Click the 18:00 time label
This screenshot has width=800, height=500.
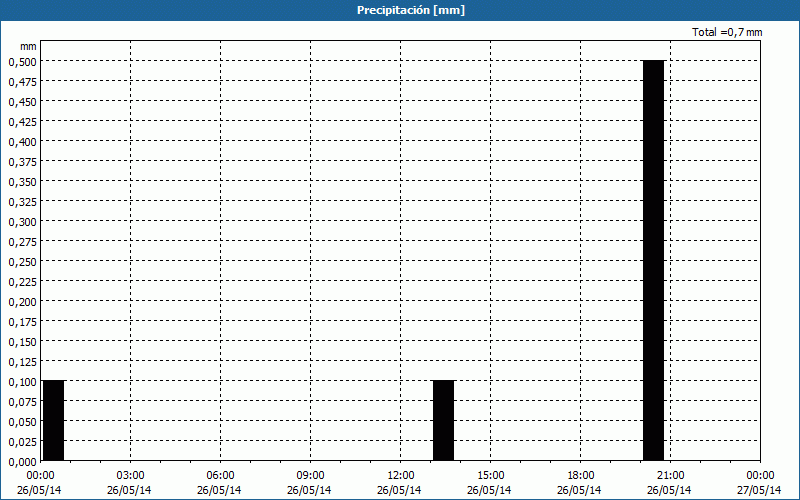point(581,476)
